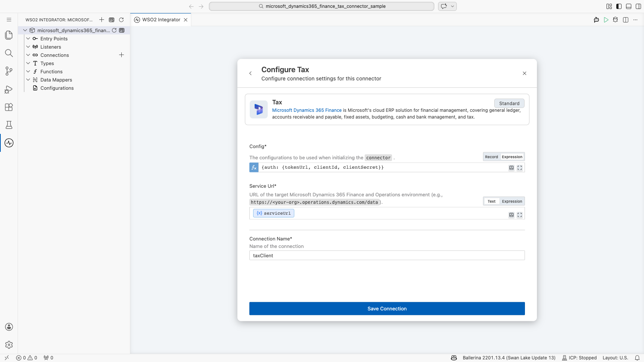The width and height of the screenshot is (644, 362).
Task: Click refresh icon on microsoft_dynamics365 project row
Action: [x=114, y=30]
